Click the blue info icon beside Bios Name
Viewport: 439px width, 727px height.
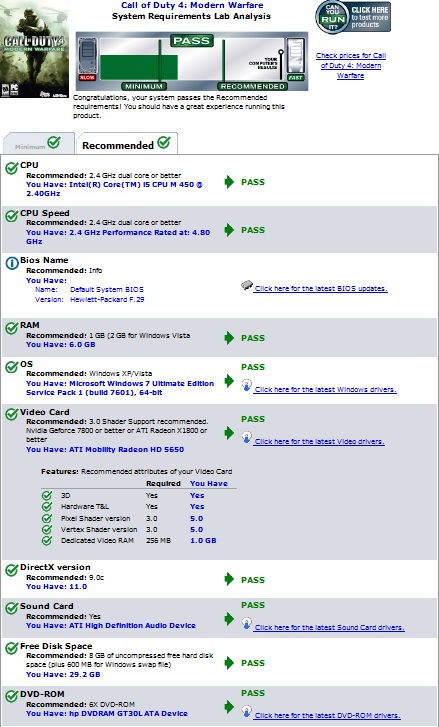click(x=12, y=263)
